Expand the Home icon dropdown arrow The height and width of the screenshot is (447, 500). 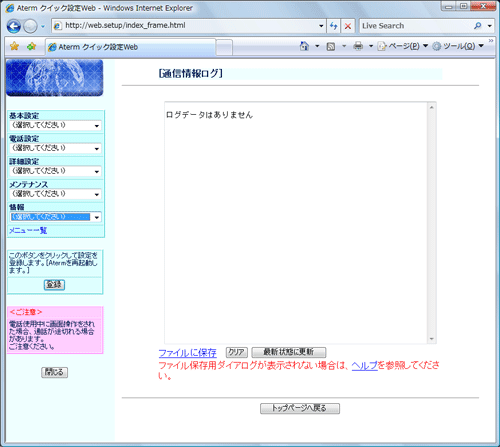[317, 46]
